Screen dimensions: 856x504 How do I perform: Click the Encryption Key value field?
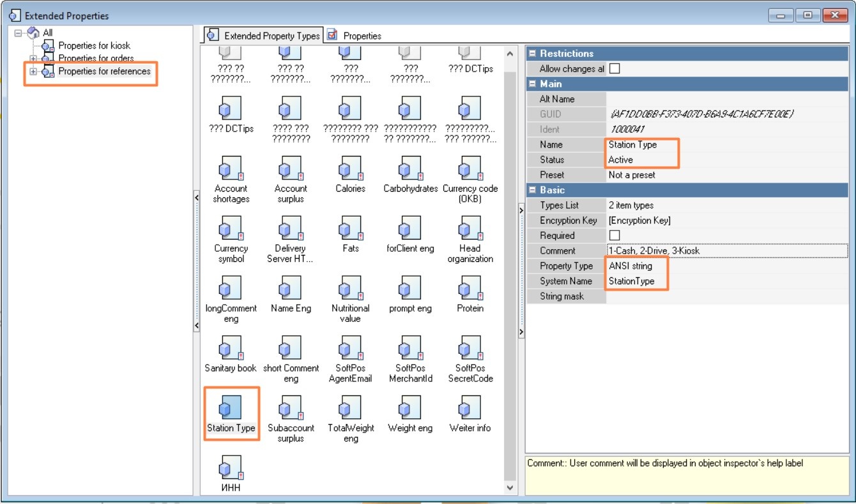pos(727,220)
